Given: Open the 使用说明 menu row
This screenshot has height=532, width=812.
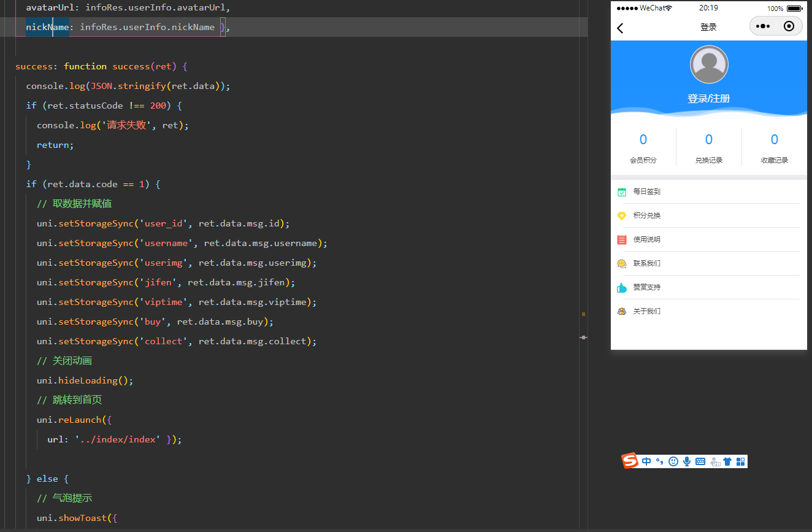Looking at the screenshot, I should click(708, 239).
